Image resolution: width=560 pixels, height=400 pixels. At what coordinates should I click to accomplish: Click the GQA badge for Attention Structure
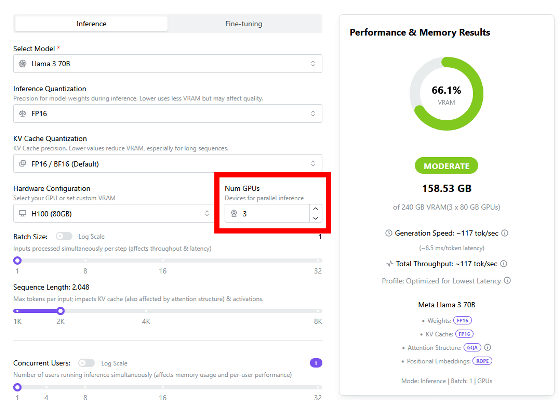pyautogui.click(x=472, y=347)
